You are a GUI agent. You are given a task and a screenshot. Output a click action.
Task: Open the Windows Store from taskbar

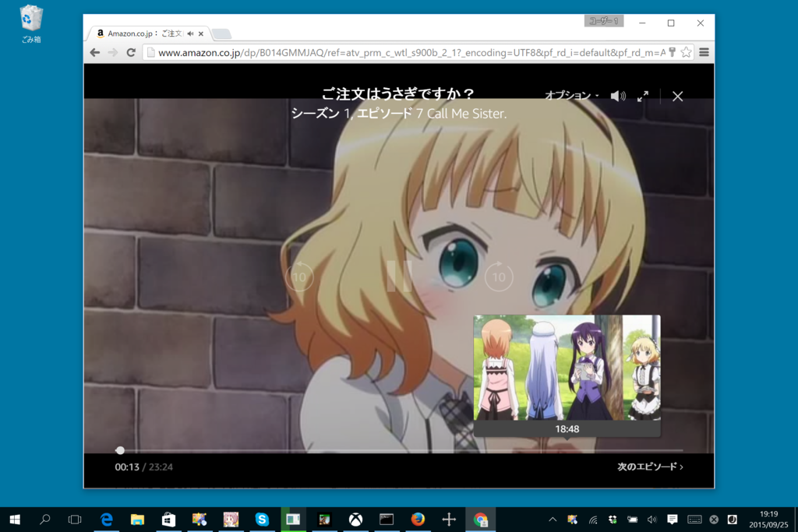pos(168,520)
